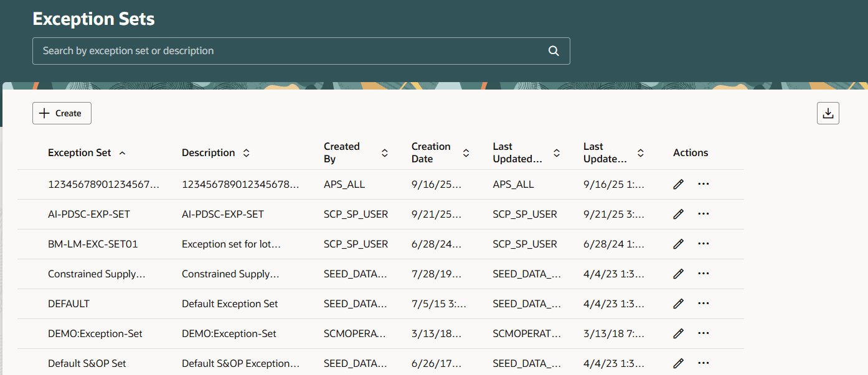This screenshot has width=868, height=375.
Task: Click the pencil edit icon for DEFAULT
Action: pos(678,303)
